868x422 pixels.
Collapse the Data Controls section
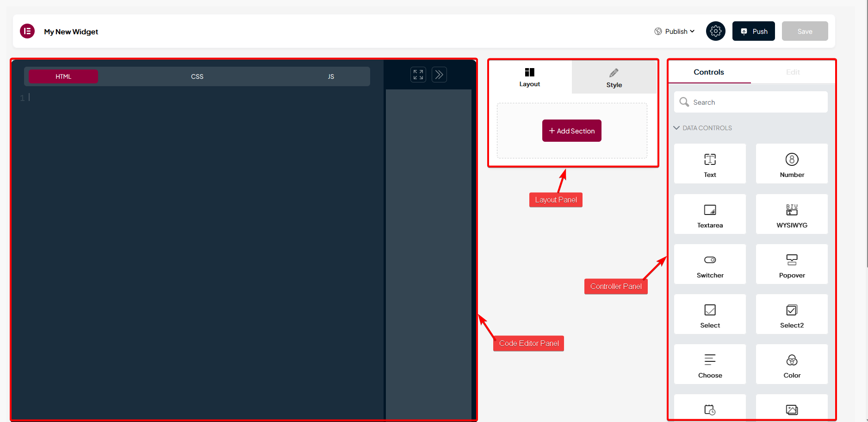(702, 128)
